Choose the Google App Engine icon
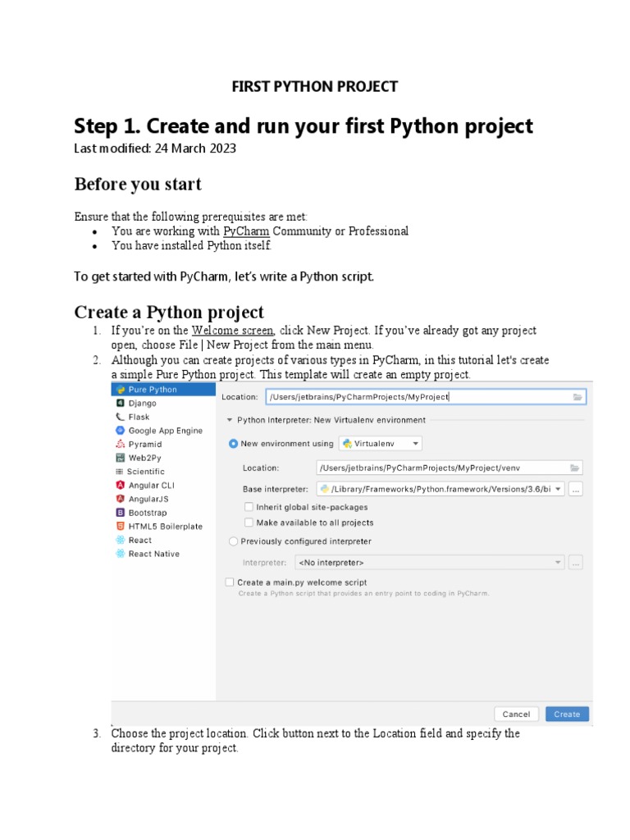 (120, 431)
